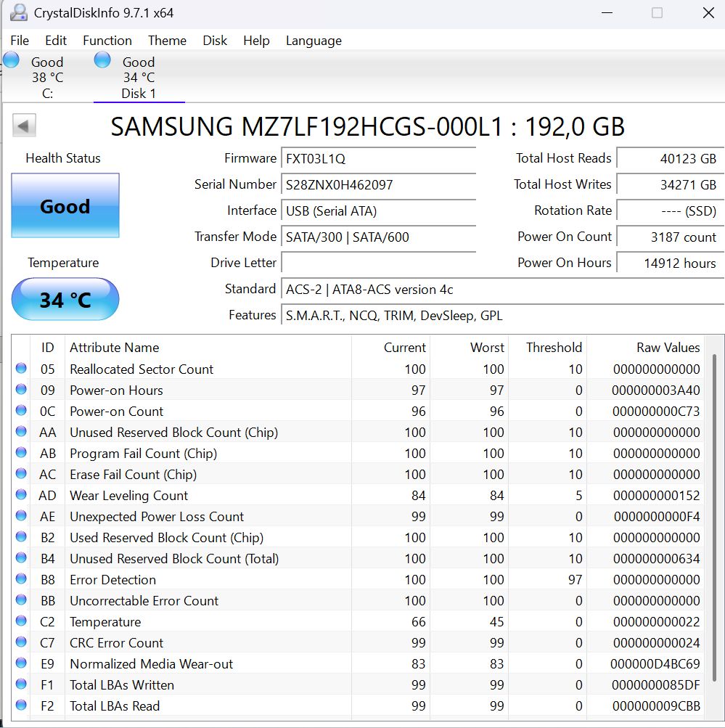
Task: Click the Wear Leveling Count status orb
Action: coord(21,495)
